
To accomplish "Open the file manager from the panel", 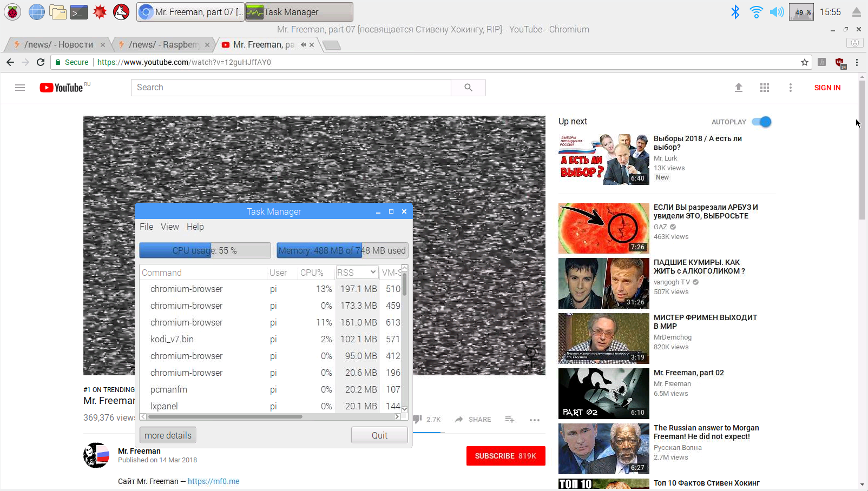I will tap(57, 11).
